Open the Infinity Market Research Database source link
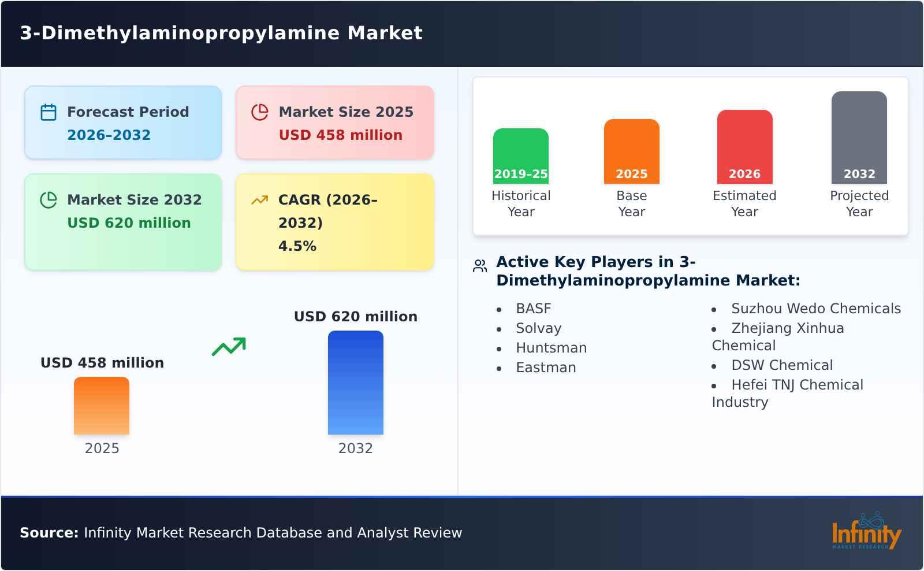Screen dimensions: 924x571 [243, 533]
